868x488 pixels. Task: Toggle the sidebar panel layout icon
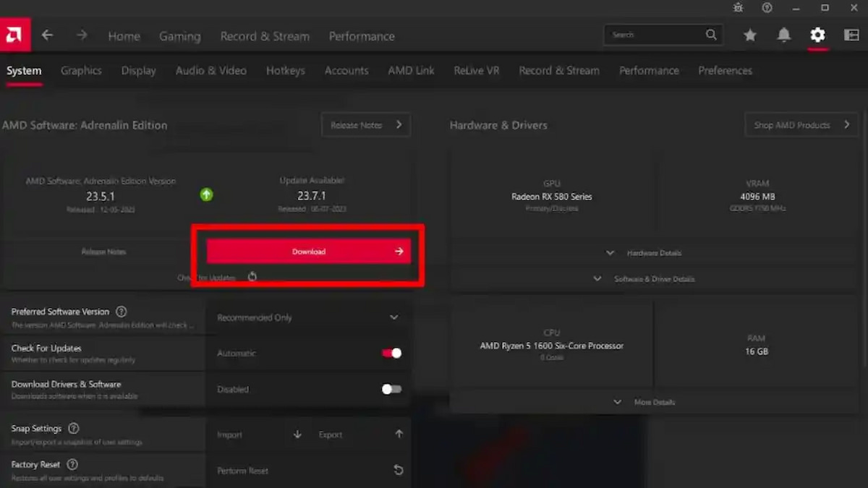[x=851, y=35]
